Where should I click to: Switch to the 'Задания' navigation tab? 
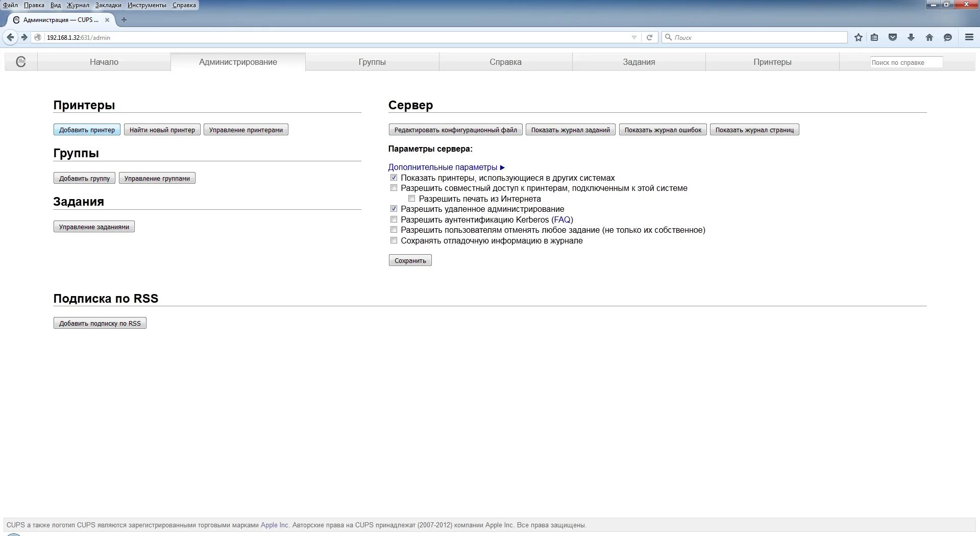coord(639,62)
